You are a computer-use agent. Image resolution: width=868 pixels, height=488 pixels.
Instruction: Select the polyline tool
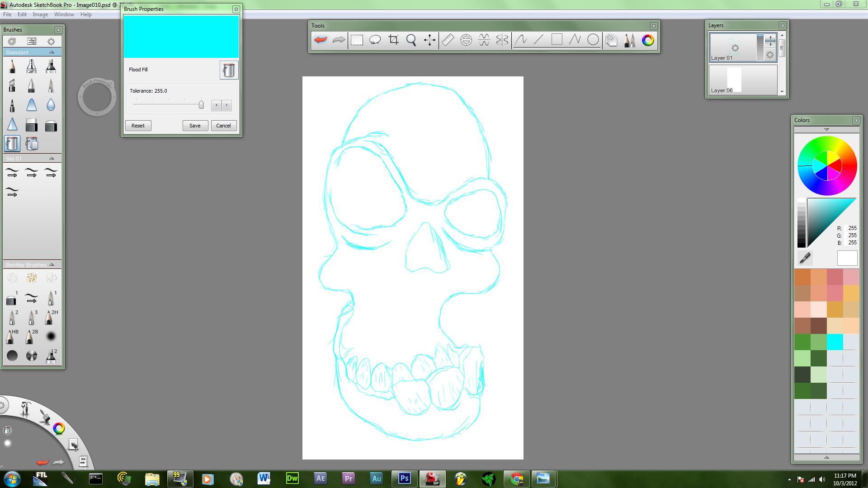[575, 40]
